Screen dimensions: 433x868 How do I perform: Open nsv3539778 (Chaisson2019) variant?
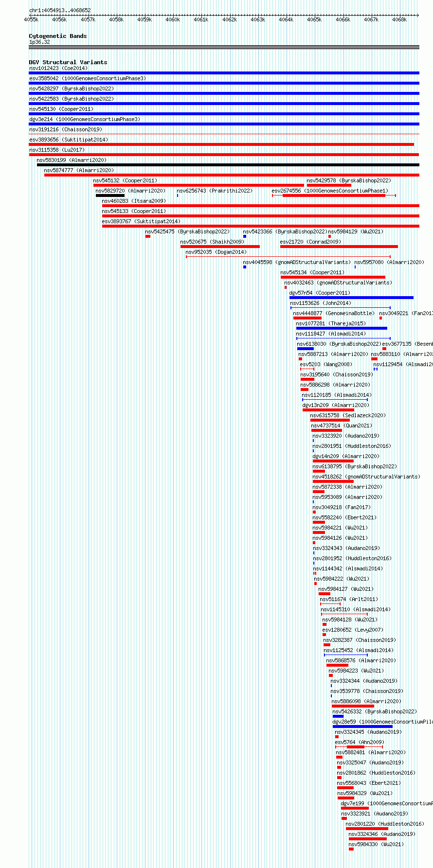[367, 691]
